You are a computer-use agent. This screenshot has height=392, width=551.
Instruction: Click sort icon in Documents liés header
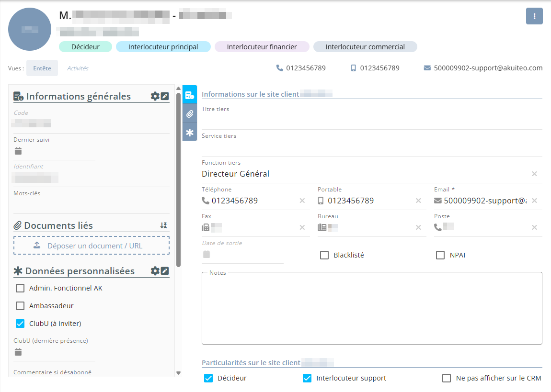pos(163,225)
